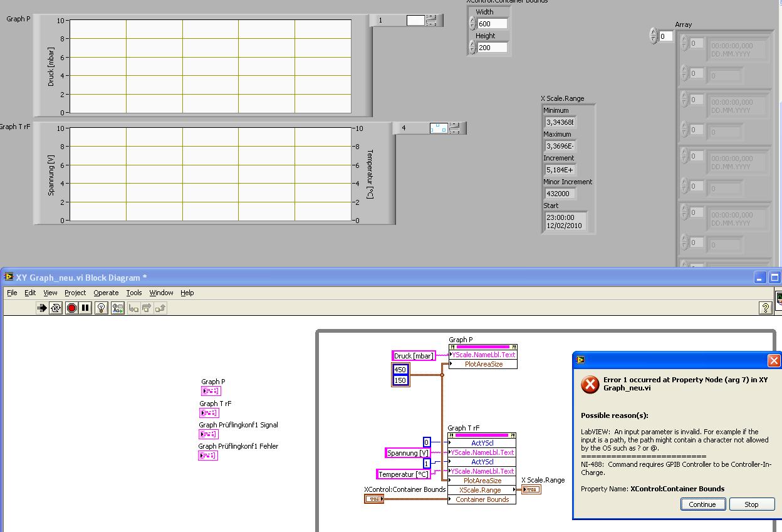782x532 pixels.
Task: Click the Width value field
Action: [x=492, y=24]
